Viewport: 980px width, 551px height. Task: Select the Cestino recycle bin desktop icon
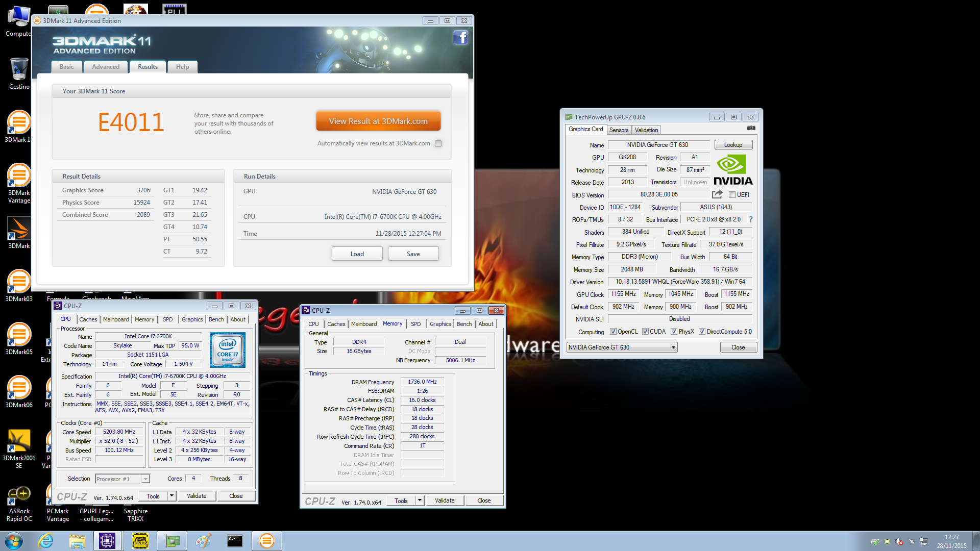pos(19,73)
